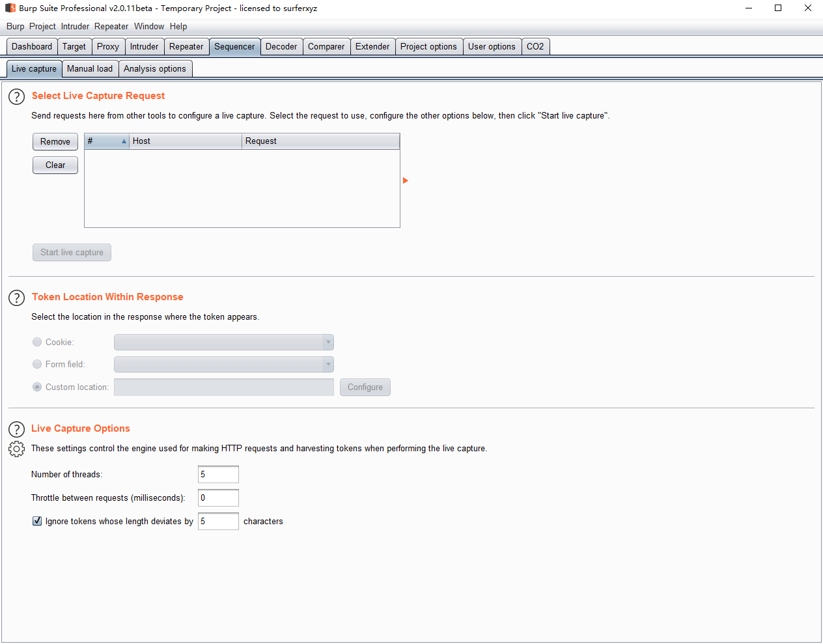
Task: Open help for Token Location Within Response
Action: click(x=16, y=298)
